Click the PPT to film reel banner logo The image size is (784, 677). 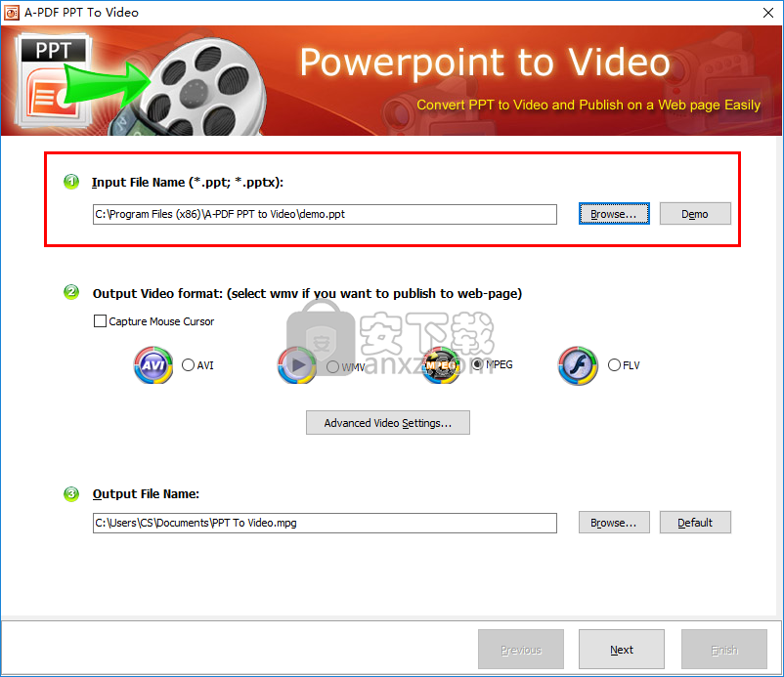pos(140,84)
